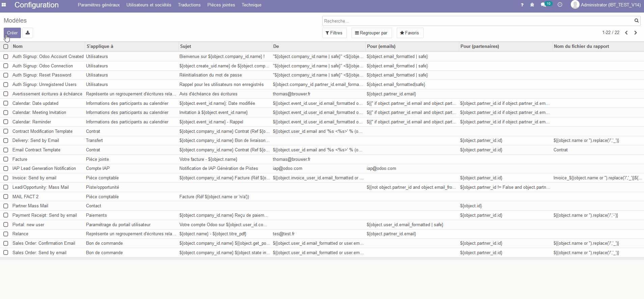Screen dimensions: 644x299
Task: Open the Favoris dropdown
Action: coord(410,33)
